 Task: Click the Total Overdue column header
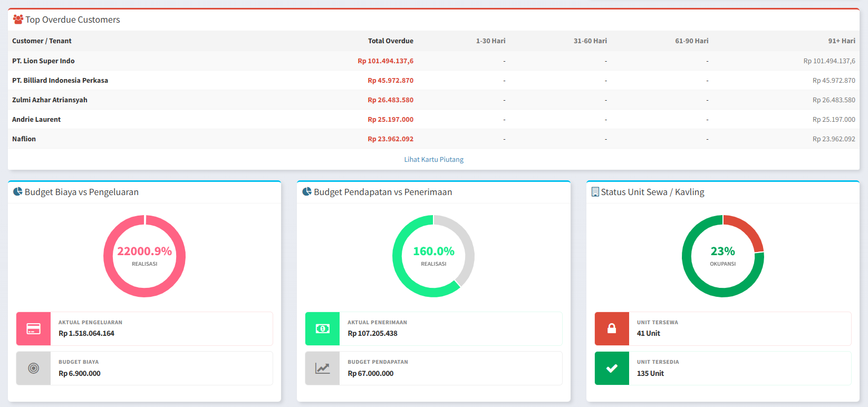[x=390, y=41]
